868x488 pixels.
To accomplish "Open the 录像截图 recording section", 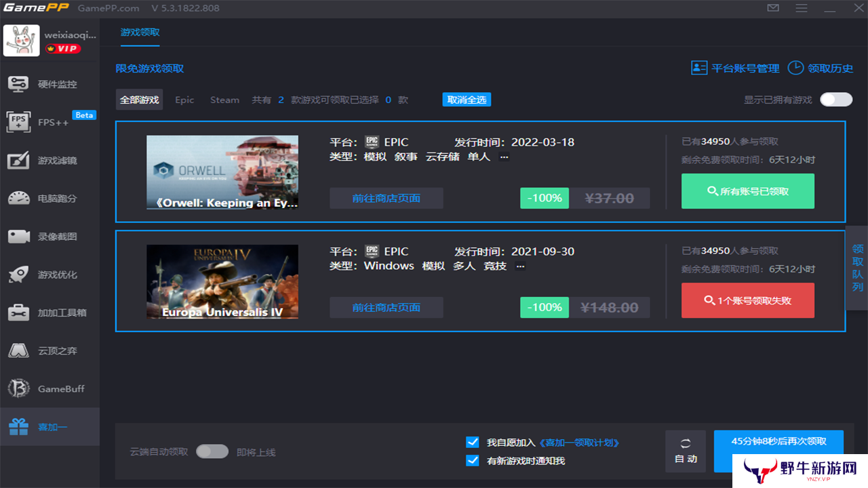I will point(50,237).
